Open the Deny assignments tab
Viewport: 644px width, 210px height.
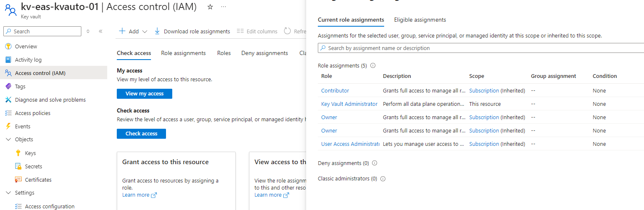tap(265, 53)
